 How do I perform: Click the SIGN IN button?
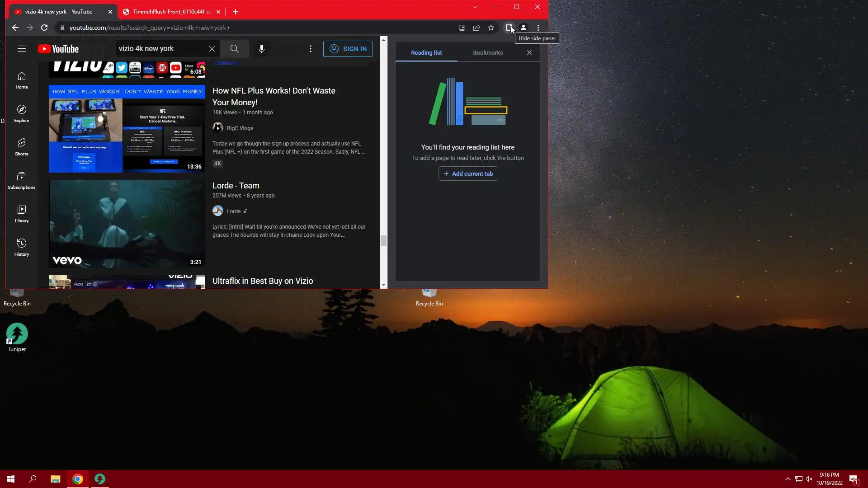pyautogui.click(x=348, y=49)
